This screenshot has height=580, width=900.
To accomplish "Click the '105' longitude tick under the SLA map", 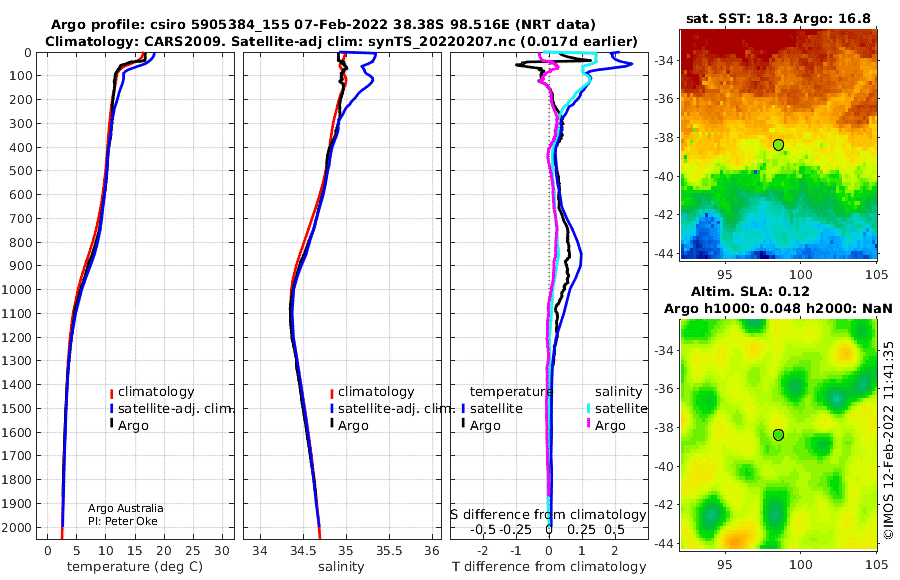I will [876, 564].
